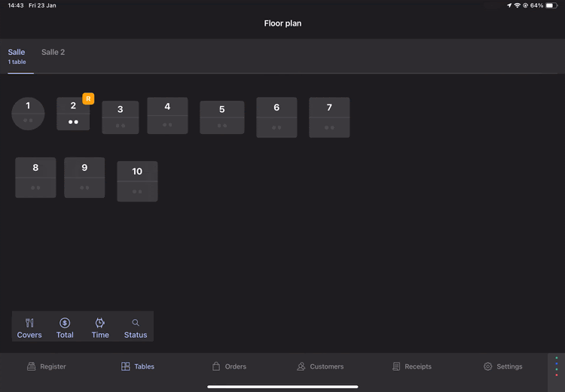The width and height of the screenshot is (565, 392).
Task: Open the Orders tab
Action: [228, 366]
